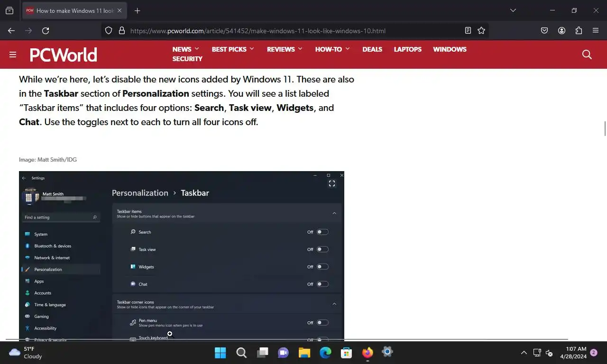Go to SECURITY section
Viewport: 607px width, 364px height.
pos(187,59)
